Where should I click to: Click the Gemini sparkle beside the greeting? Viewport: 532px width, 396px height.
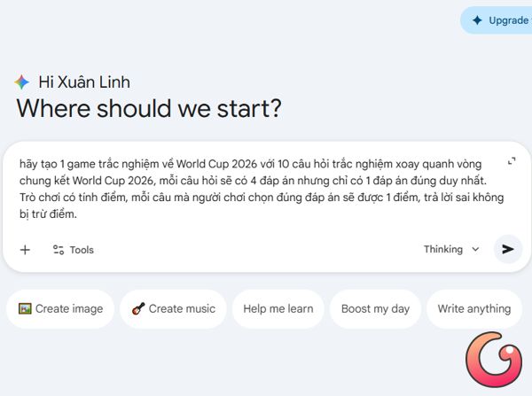pyautogui.click(x=22, y=82)
